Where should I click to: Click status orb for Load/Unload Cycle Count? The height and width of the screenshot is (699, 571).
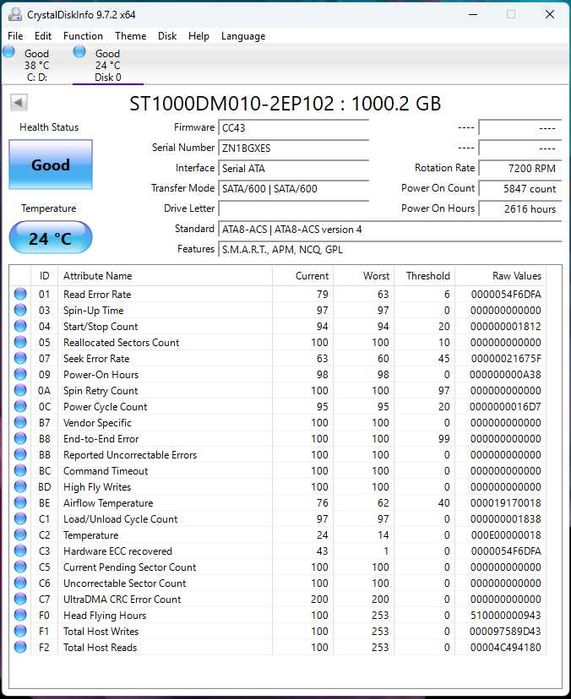[x=20, y=518]
